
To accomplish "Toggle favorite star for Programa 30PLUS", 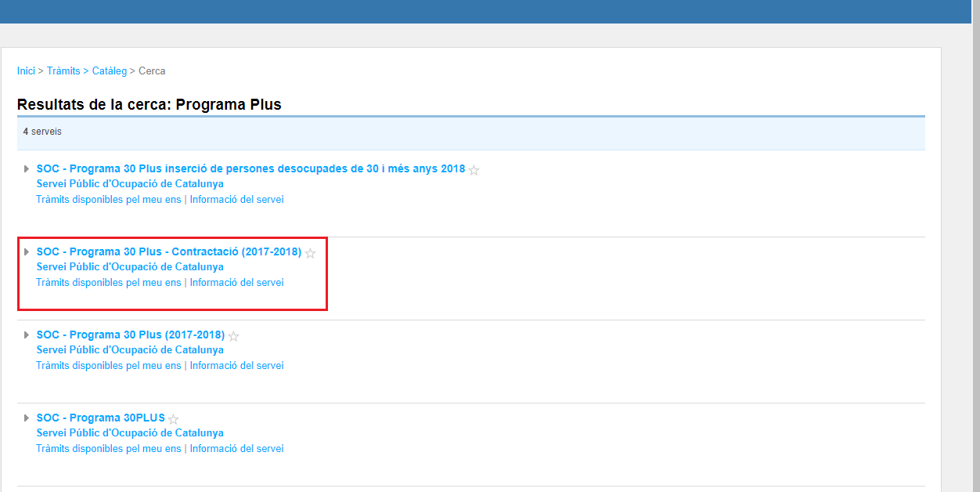I will pyautogui.click(x=173, y=419).
